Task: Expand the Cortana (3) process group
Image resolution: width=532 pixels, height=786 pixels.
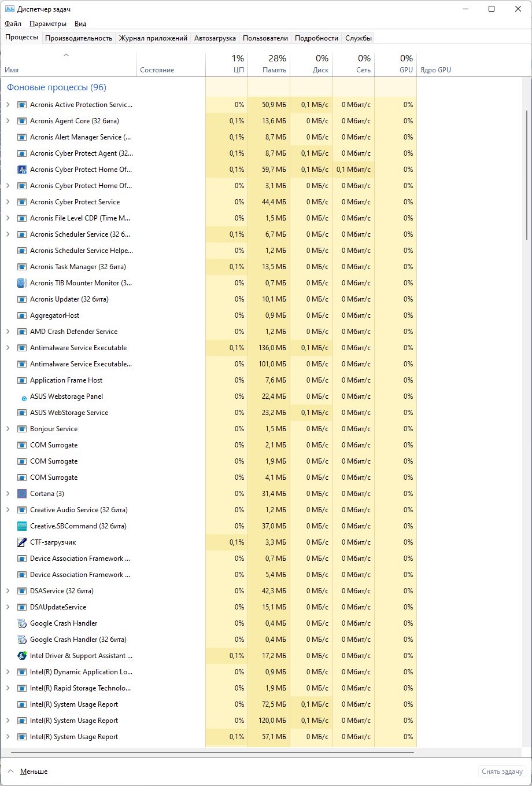Action: coord(8,494)
